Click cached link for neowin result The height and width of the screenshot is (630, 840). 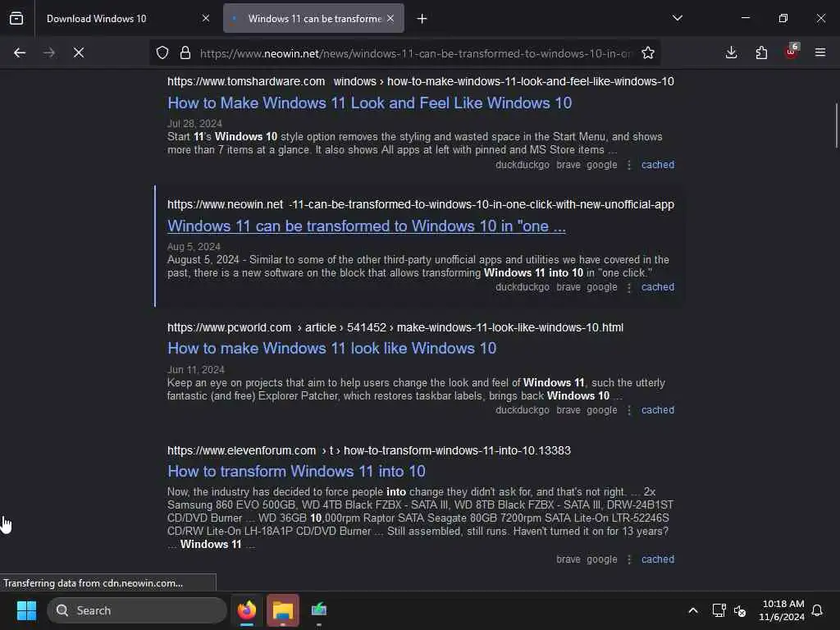[x=658, y=286]
